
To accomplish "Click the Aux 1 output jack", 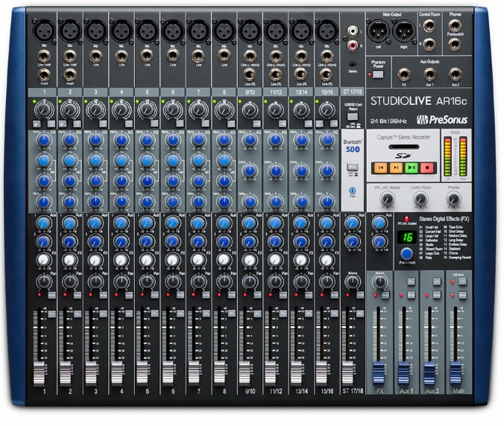I will pyautogui.click(x=429, y=74).
